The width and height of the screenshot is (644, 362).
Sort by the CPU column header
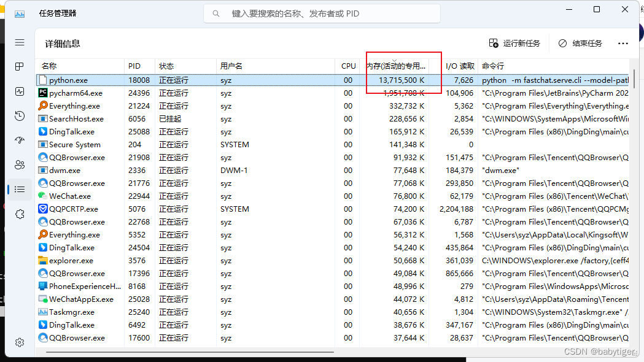pos(347,66)
